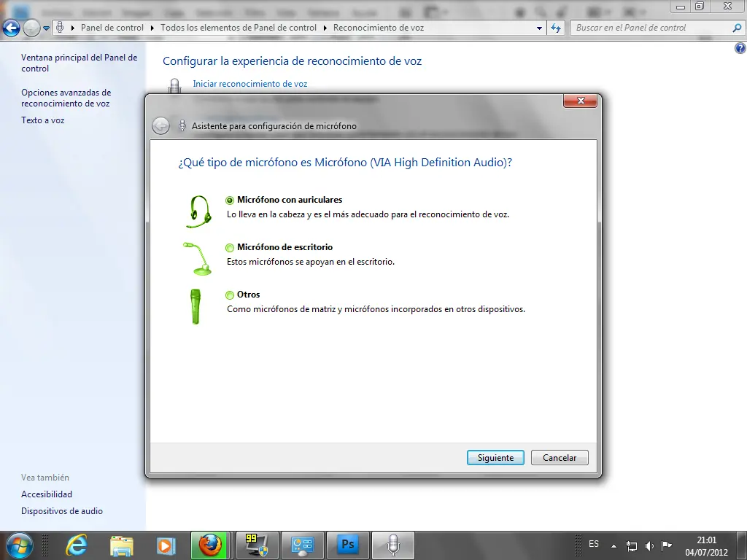Open the address bar history dropdown
The height and width of the screenshot is (560, 747).
point(539,28)
